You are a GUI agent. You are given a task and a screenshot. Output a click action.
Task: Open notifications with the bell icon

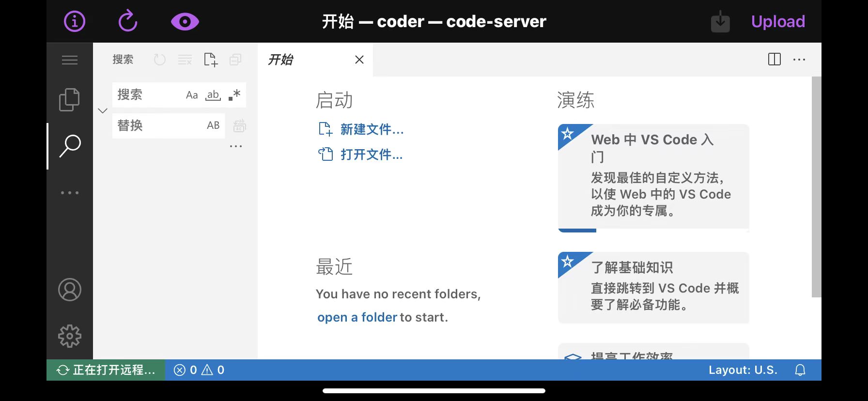coord(800,370)
